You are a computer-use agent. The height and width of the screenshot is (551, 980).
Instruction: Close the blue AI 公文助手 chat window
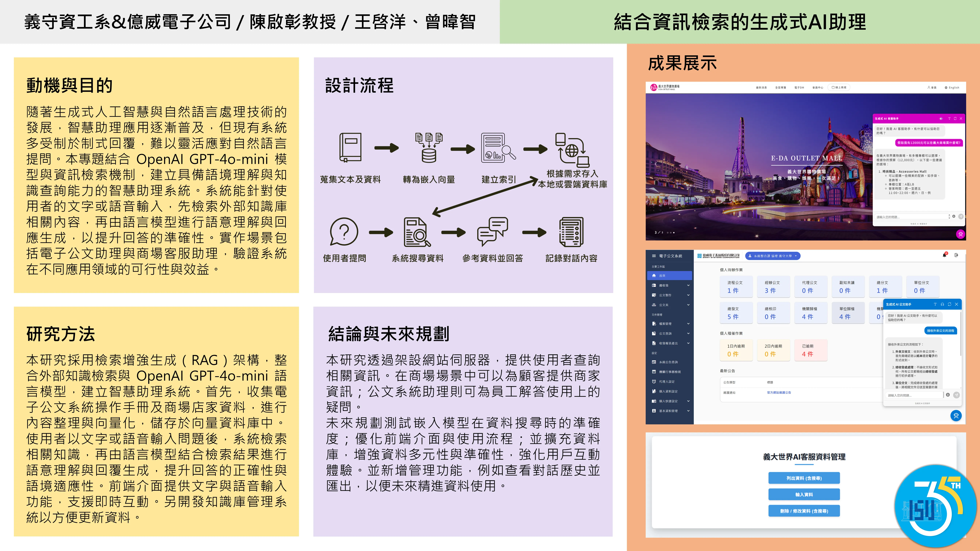(956, 305)
